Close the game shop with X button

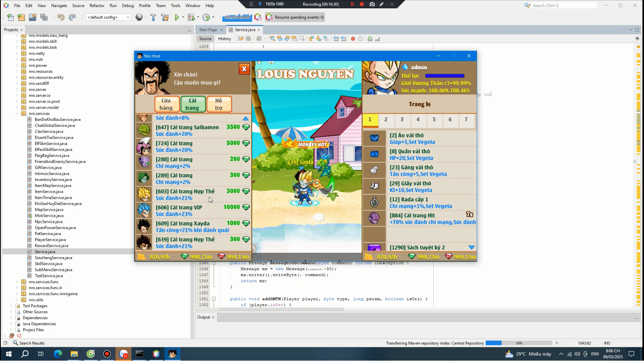[244, 69]
